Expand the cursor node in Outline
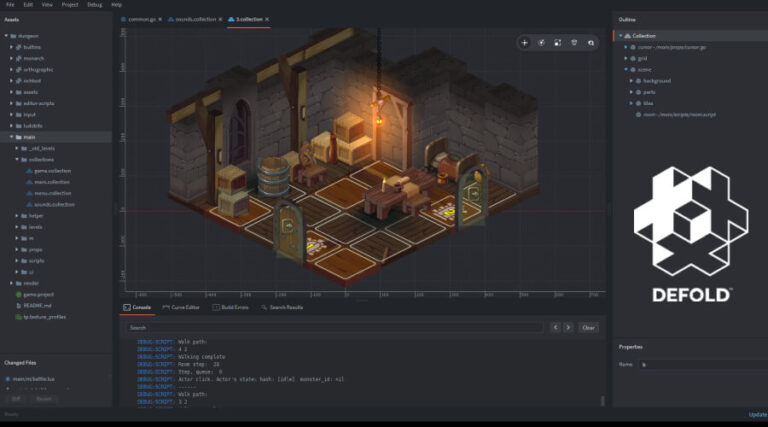768x427 pixels. [x=625, y=47]
